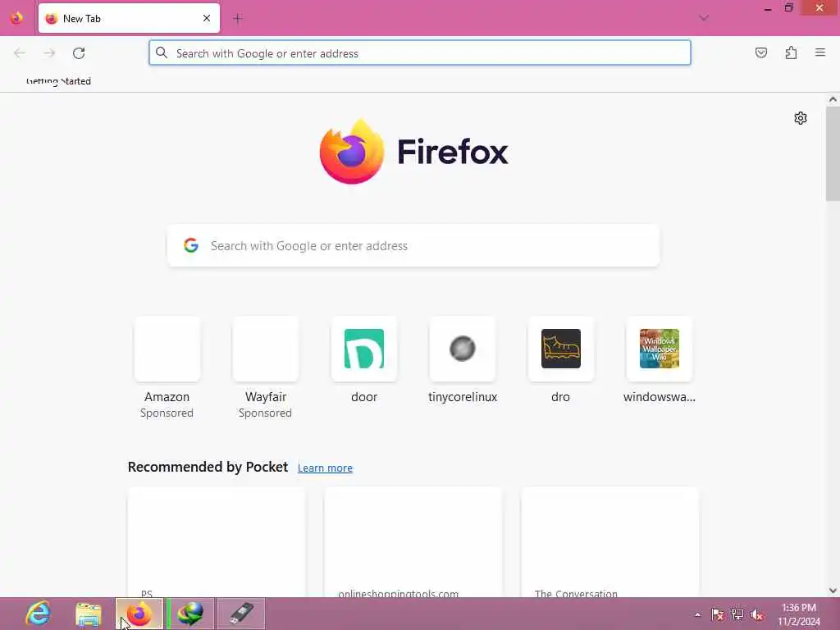Go forward one page
The image size is (840, 630).
pyautogui.click(x=49, y=53)
